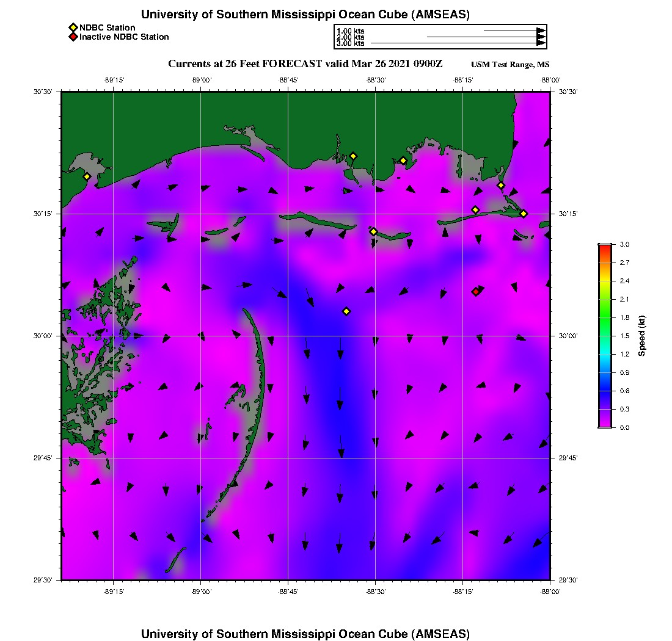Click the yellow station marker between the barrier islands

(x=373, y=231)
